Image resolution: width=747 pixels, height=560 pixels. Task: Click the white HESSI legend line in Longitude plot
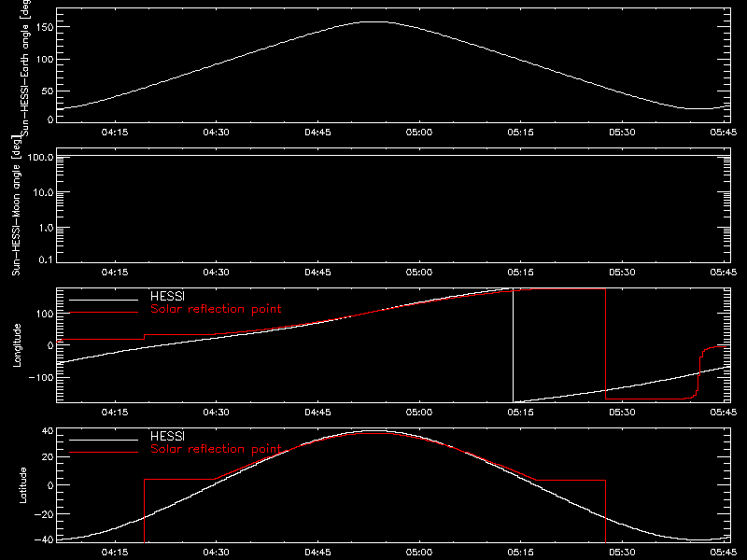[104, 300]
